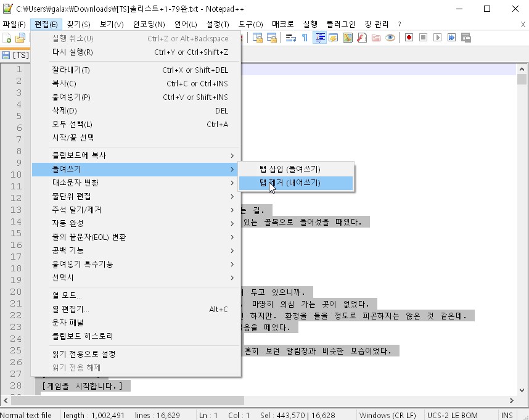
Task: Open the Function List icon
Action: pyautogui.click(x=362, y=38)
